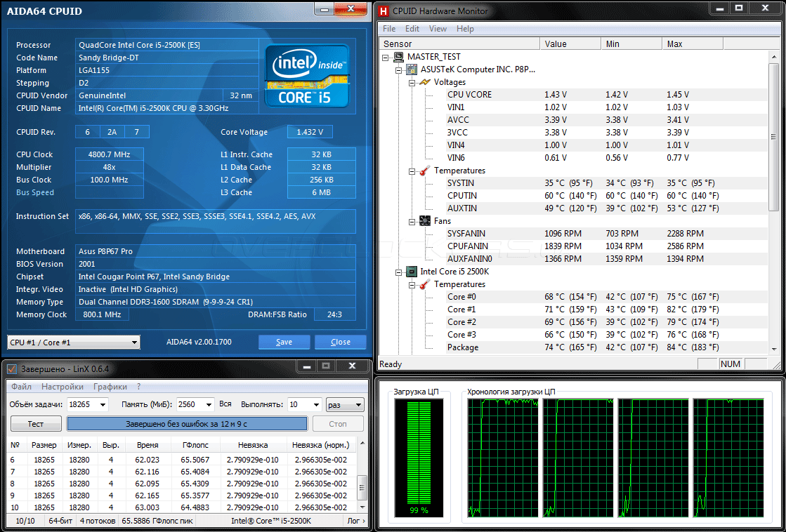Click the Лог button in LinX status bar
The width and height of the screenshot is (786, 532).
click(356, 521)
